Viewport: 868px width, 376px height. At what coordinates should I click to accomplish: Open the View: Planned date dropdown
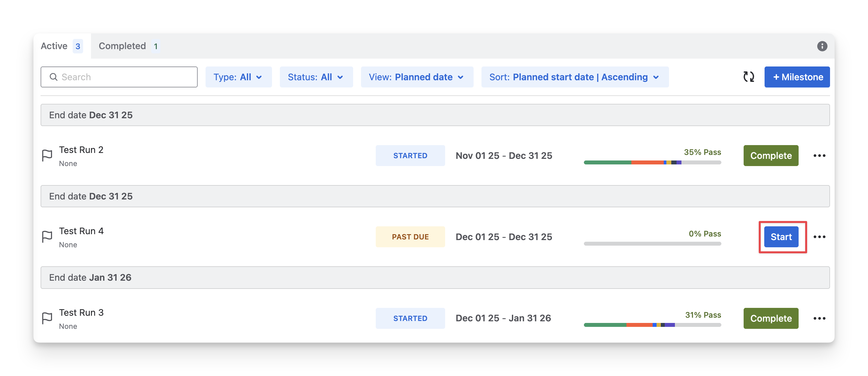(416, 77)
